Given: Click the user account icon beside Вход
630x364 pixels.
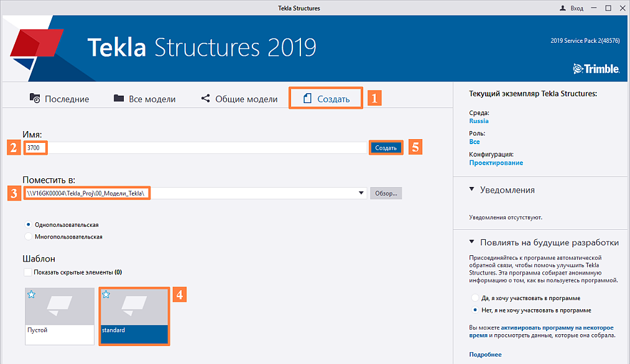Looking at the screenshot, I should click(x=562, y=8).
